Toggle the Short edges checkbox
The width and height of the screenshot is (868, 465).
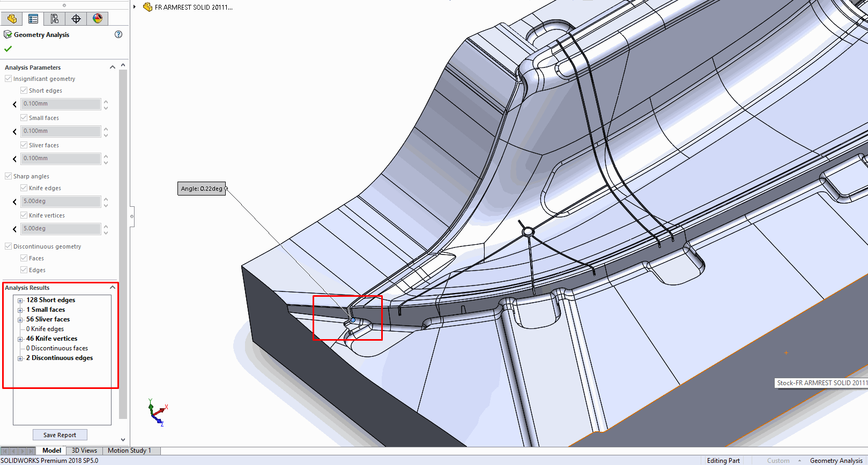(24, 91)
